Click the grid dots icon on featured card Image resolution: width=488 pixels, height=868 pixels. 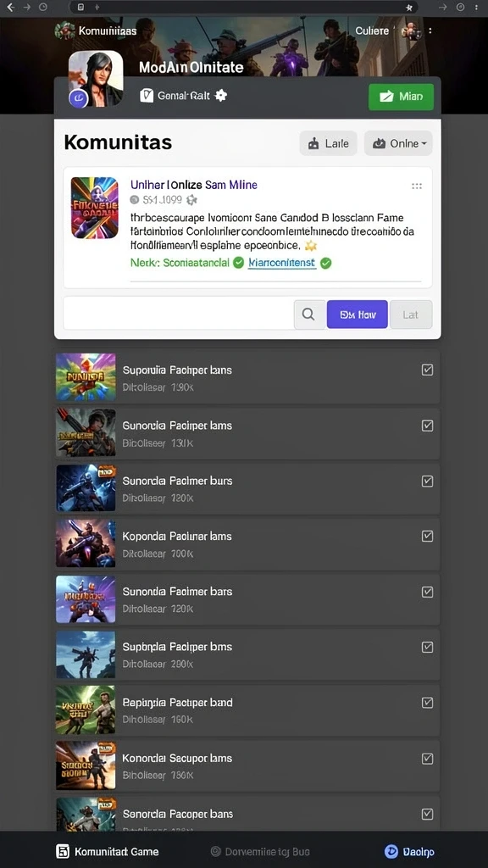pyautogui.click(x=417, y=186)
